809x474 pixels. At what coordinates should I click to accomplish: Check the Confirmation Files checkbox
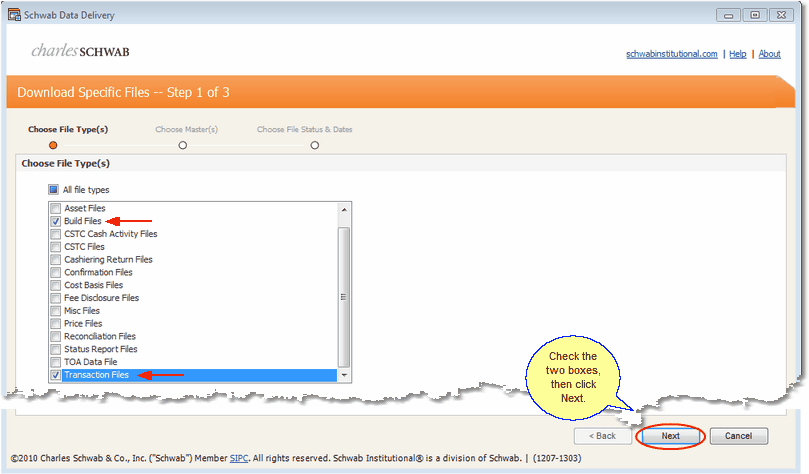click(56, 272)
